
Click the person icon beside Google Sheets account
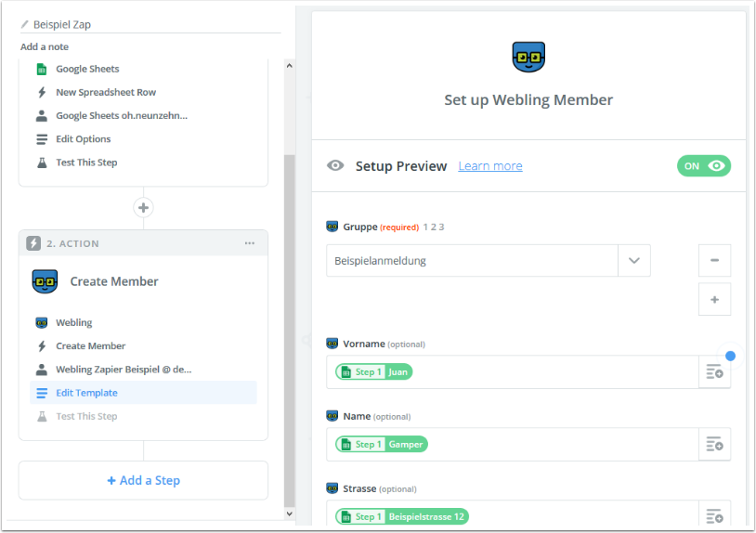(x=42, y=116)
